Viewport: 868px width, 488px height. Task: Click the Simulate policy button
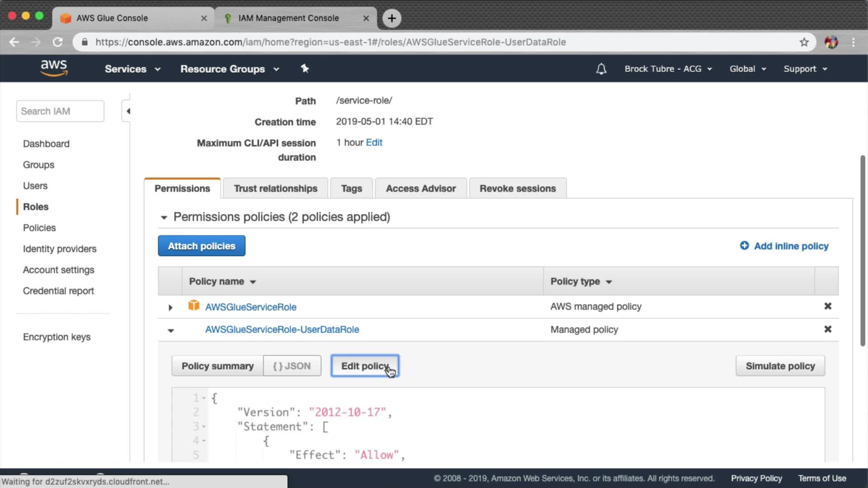[x=780, y=366]
